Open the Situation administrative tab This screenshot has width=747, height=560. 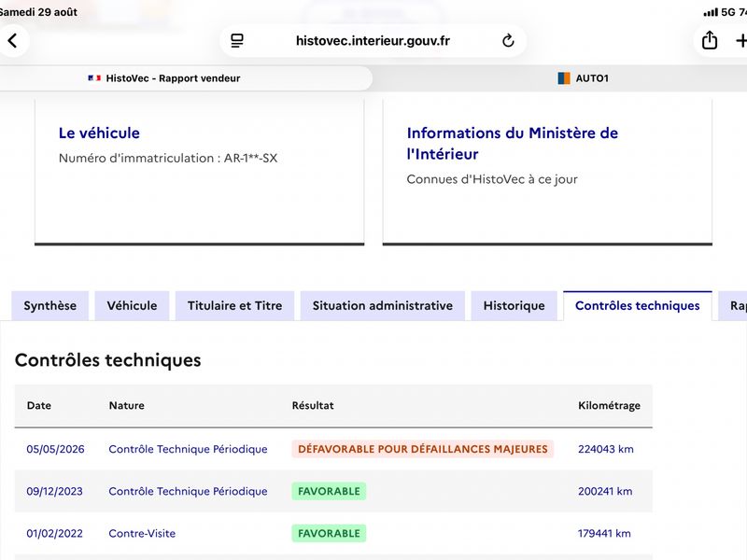click(383, 306)
